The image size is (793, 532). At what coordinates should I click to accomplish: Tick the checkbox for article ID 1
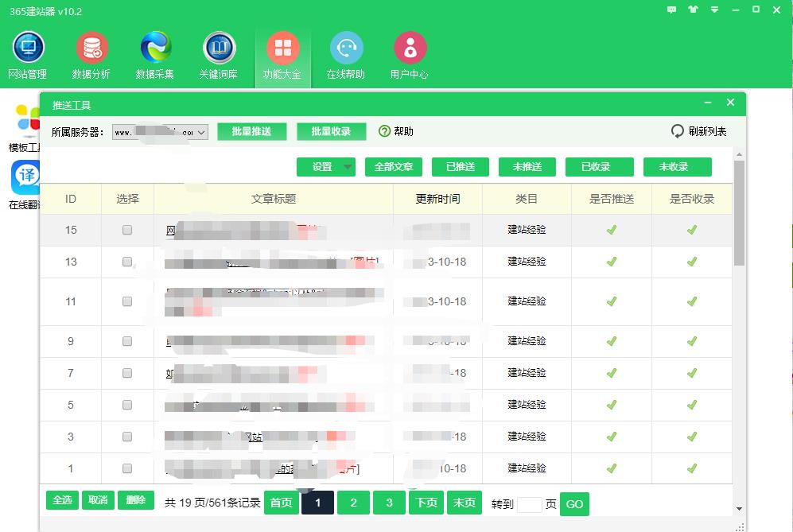pos(127,469)
